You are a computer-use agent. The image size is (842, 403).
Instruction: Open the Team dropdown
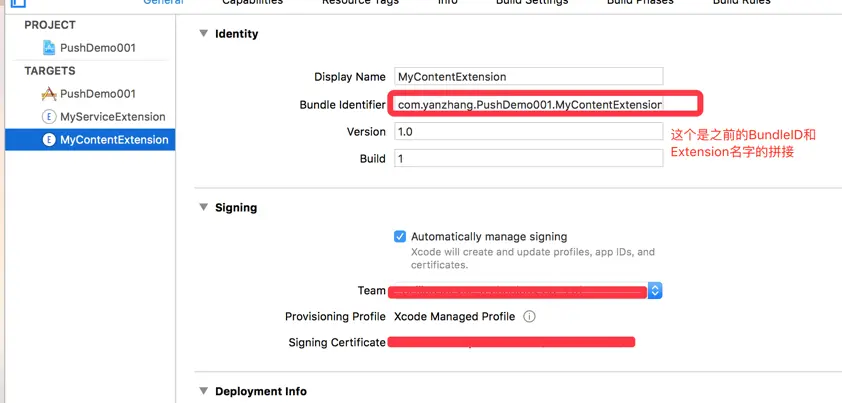pyautogui.click(x=655, y=291)
